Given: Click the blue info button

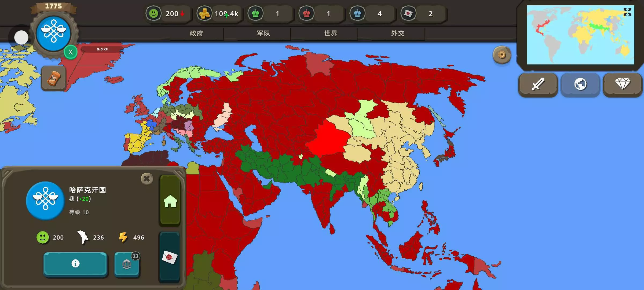Looking at the screenshot, I should [75, 264].
